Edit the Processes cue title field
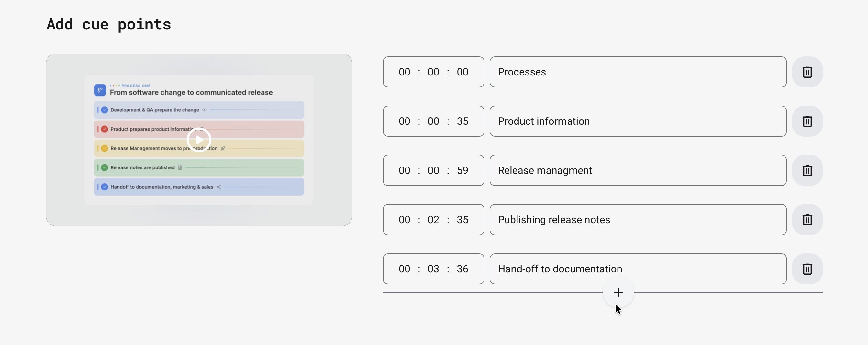The height and width of the screenshot is (345, 868). [x=638, y=72]
